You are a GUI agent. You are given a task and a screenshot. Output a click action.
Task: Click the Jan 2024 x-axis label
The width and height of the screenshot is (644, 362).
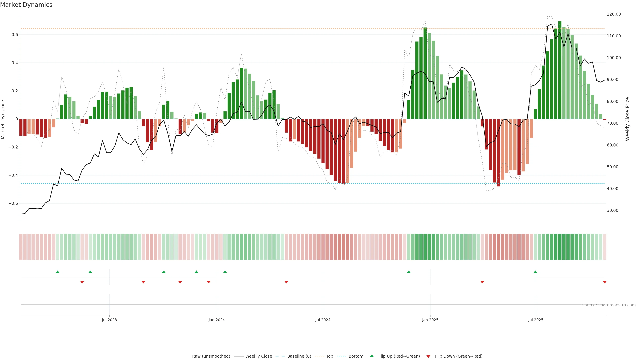[217, 320]
